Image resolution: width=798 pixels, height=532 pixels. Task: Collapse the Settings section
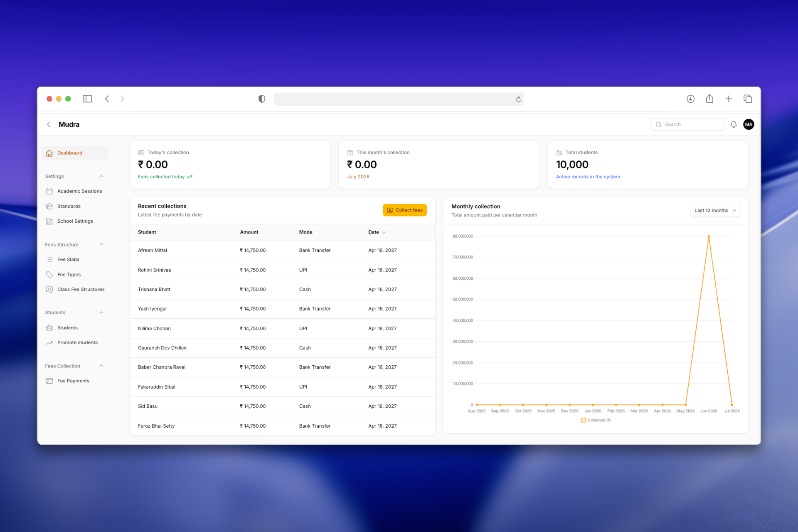(101, 176)
